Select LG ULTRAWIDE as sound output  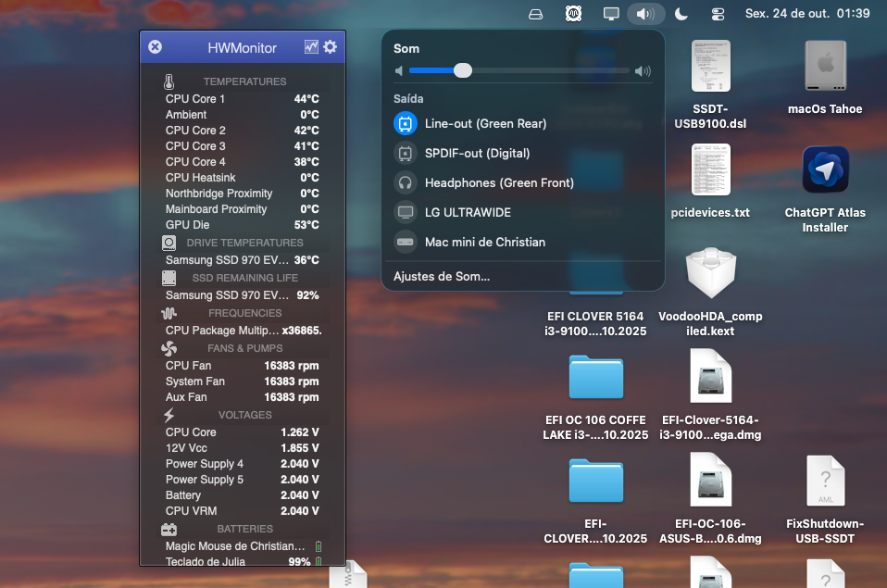523,212
